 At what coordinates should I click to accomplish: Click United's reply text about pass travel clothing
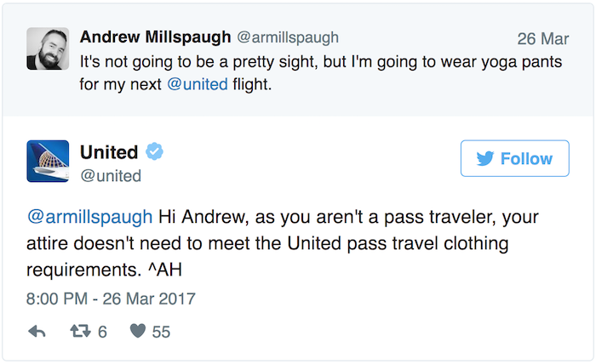(283, 243)
